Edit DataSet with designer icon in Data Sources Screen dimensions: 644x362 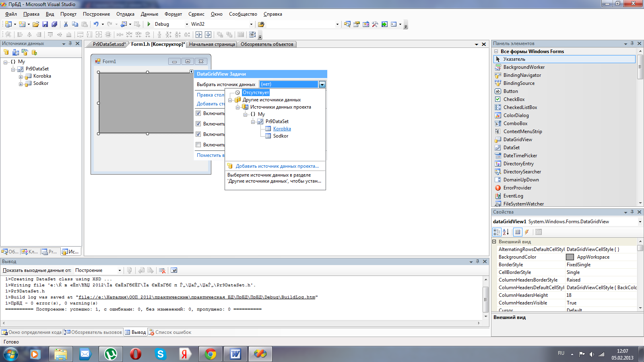16,52
